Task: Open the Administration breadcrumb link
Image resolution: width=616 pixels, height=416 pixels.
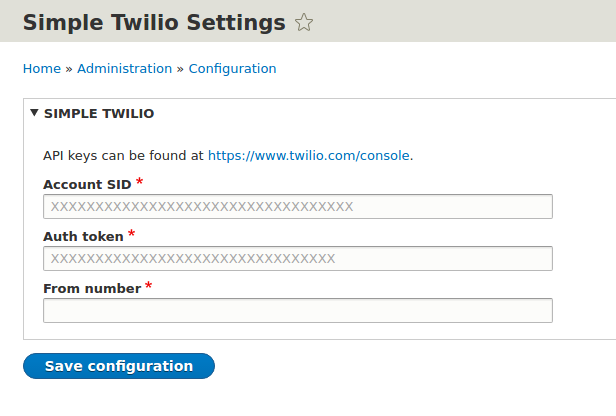Action: pos(125,69)
